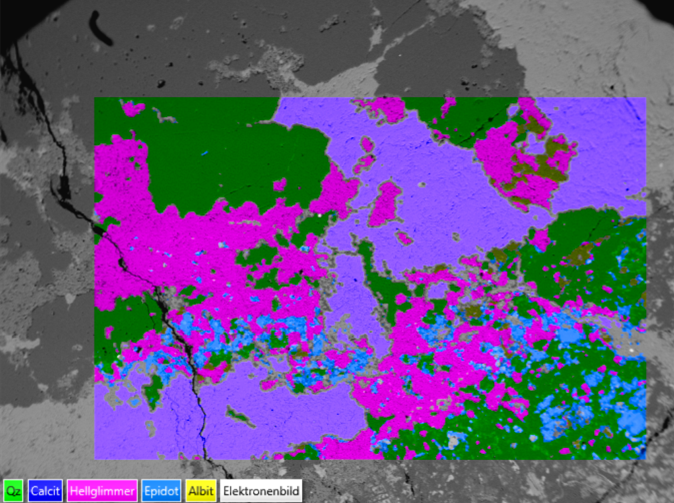Toggle the blue Calcit phase layer

pos(47,491)
